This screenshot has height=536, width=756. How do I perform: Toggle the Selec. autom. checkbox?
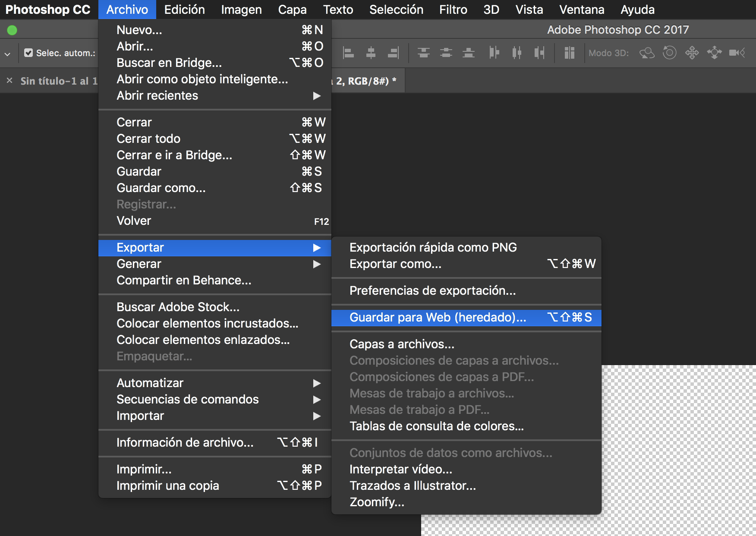[x=28, y=53]
